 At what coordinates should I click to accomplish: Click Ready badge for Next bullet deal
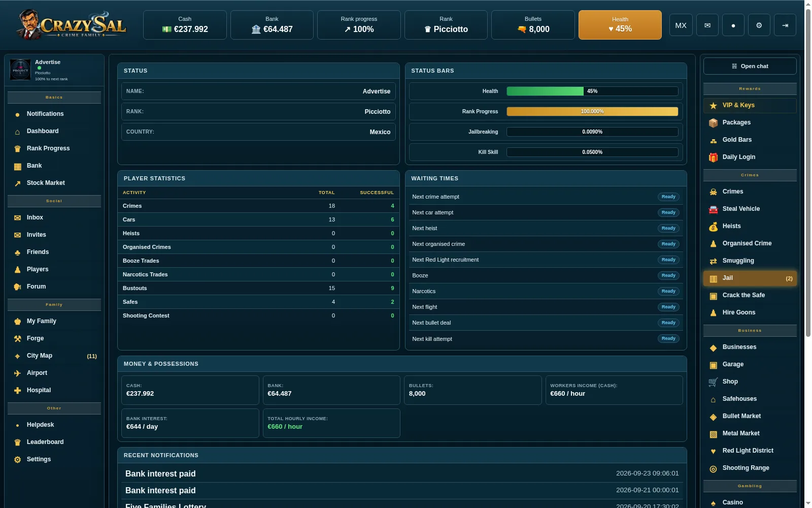click(668, 323)
